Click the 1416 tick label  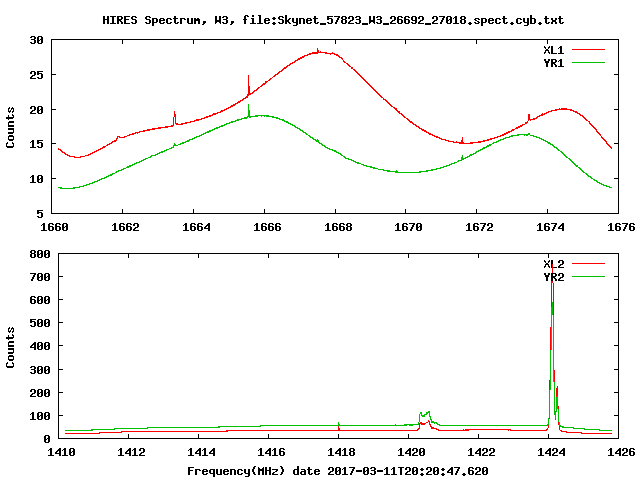pos(271,452)
